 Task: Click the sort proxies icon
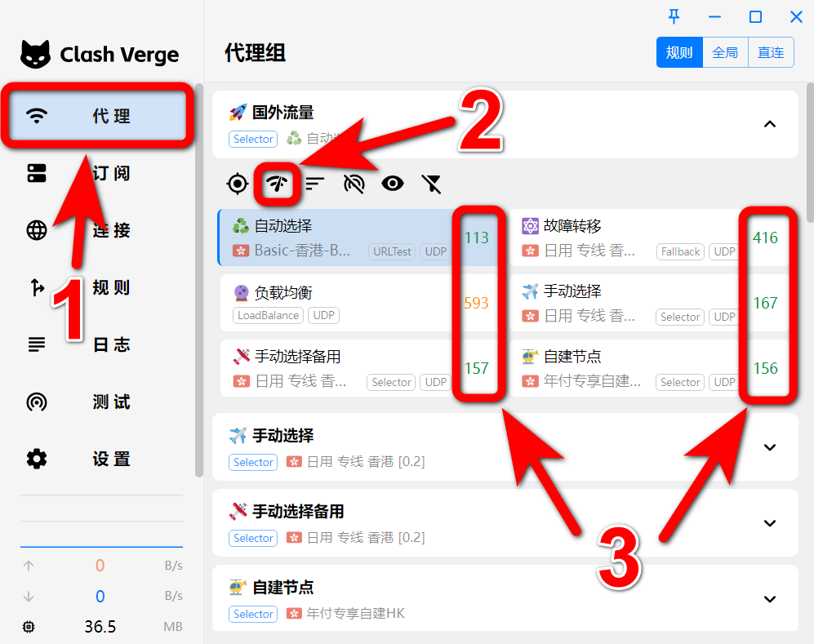tap(315, 184)
